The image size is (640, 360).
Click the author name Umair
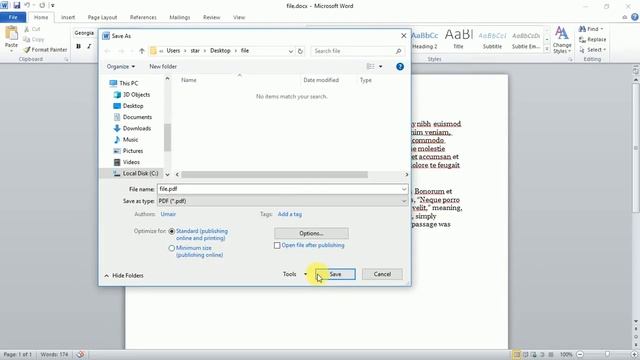(168, 214)
